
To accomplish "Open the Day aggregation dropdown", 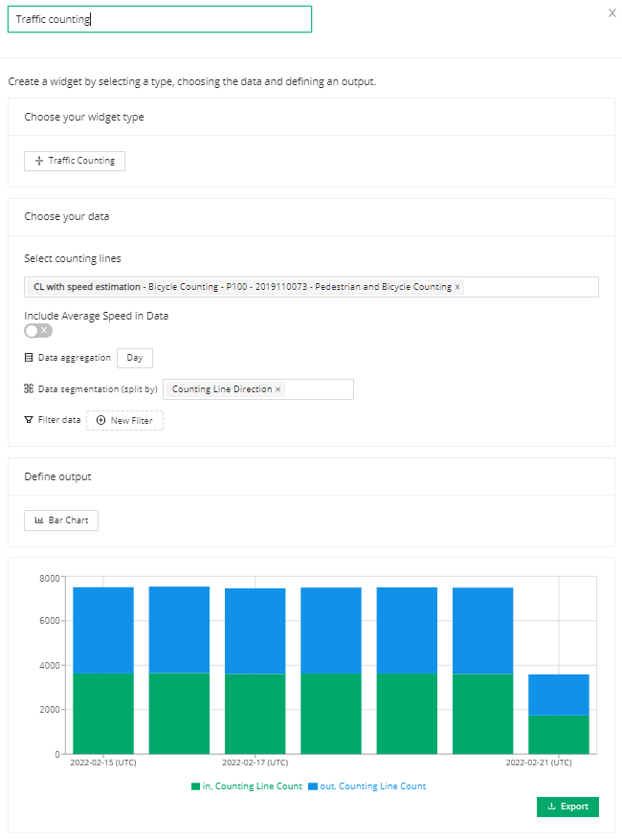I will [x=135, y=358].
